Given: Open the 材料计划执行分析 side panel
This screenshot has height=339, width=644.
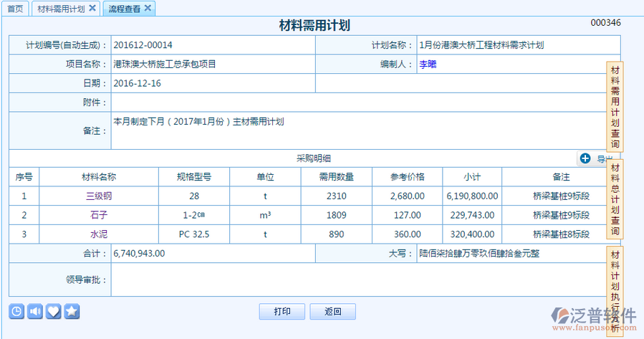Looking at the screenshot, I should pyautogui.click(x=615, y=287).
